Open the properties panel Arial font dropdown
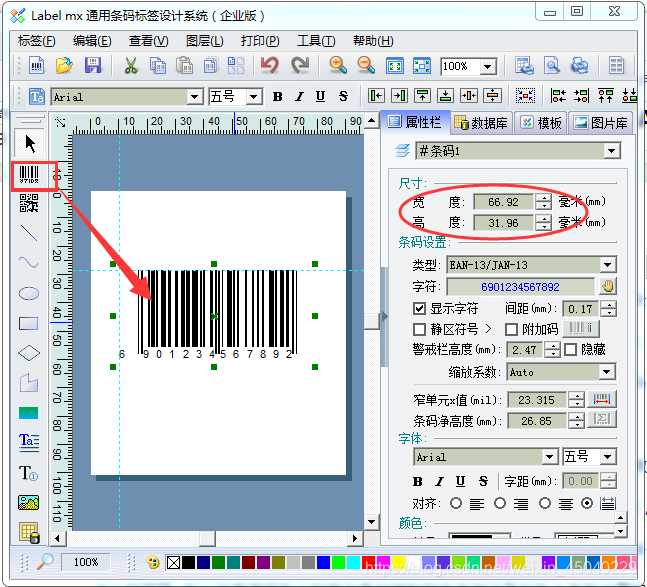The image size is (647, 587). pos(549,457)
